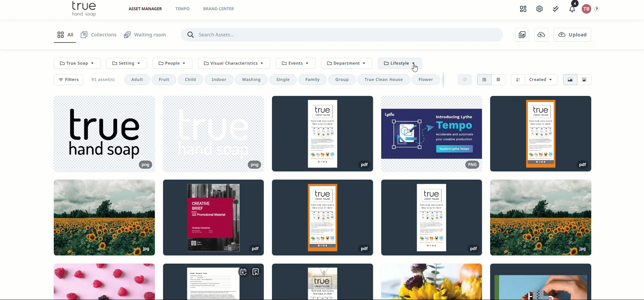This screenshot has height=300, width=644.
Task: Switch to the Collections tab
Action: (x=99, y=35)
